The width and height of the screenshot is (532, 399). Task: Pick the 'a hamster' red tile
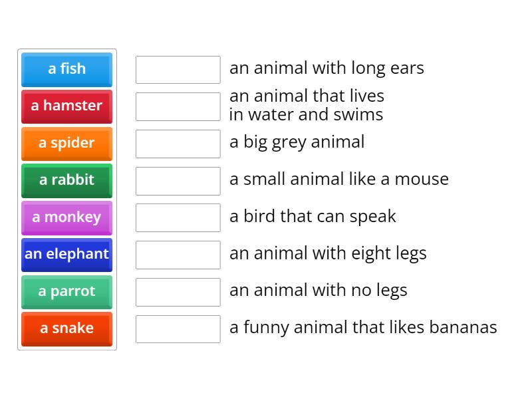pyautogui.click(x=66, y=106)
